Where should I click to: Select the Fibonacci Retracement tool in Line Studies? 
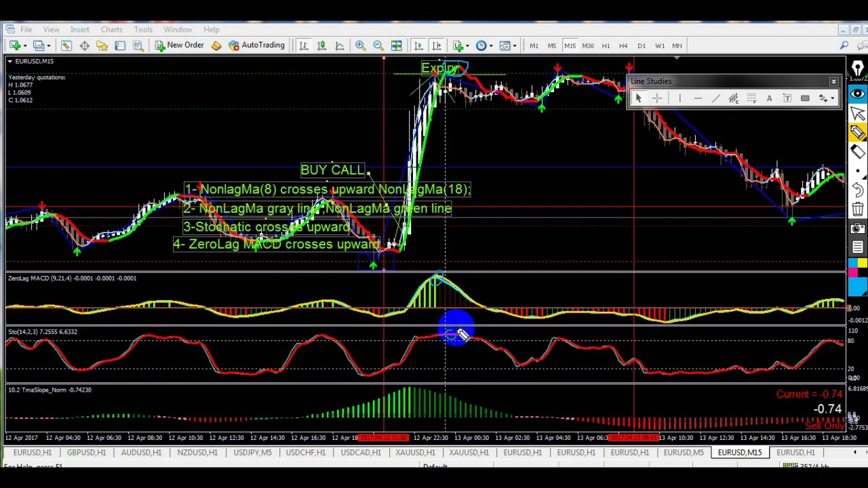pos(751,99)
